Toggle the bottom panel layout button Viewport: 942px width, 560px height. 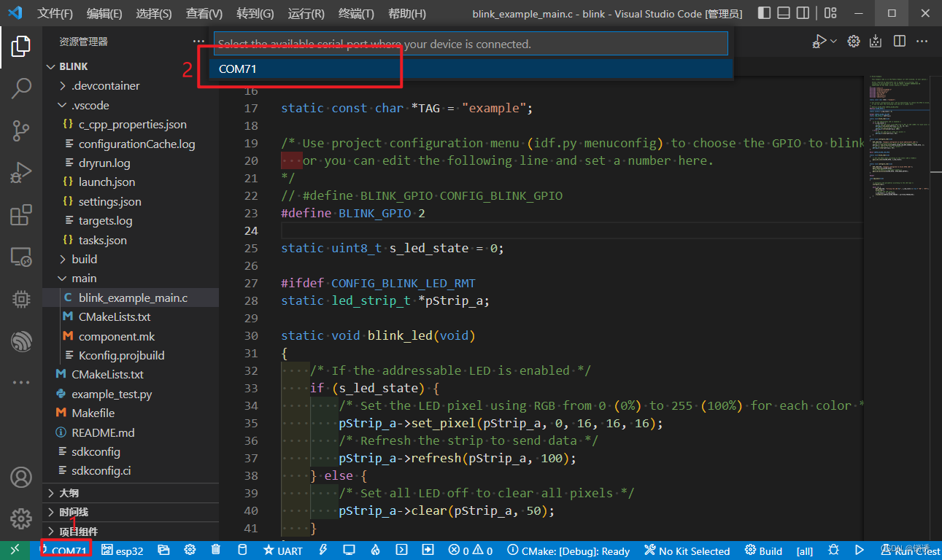784,13
